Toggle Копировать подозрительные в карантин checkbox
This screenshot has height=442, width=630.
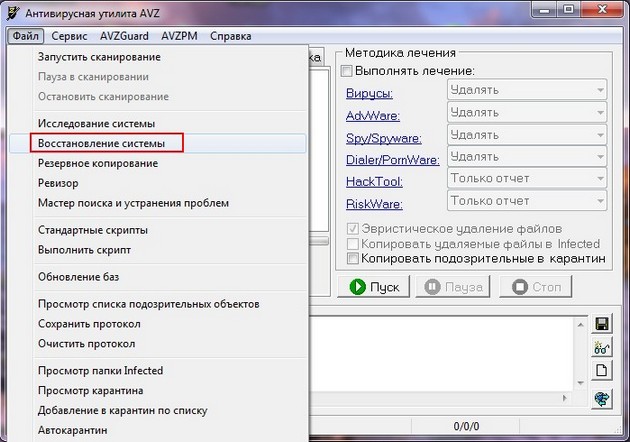352,258
